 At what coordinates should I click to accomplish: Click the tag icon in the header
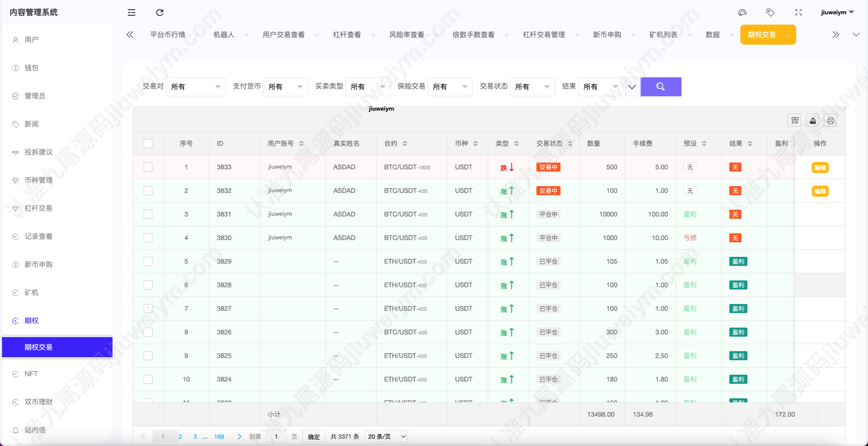[770, 13]
